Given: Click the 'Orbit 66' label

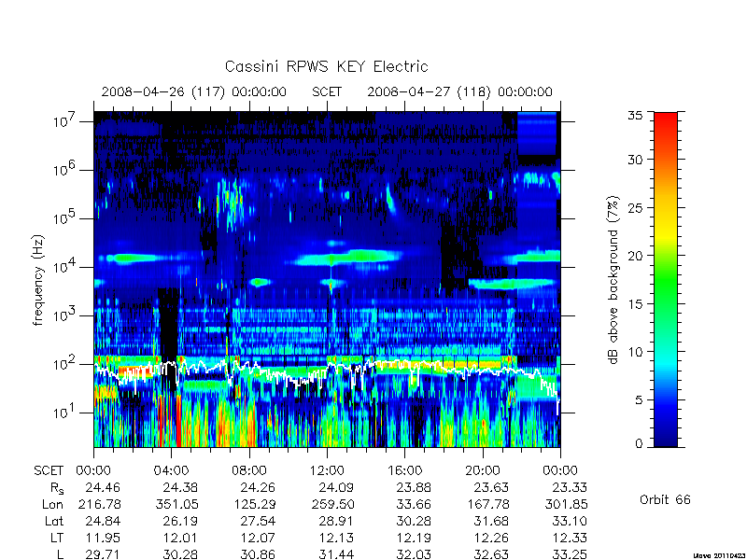Looking at the screenshot, I should pos(665,499).
